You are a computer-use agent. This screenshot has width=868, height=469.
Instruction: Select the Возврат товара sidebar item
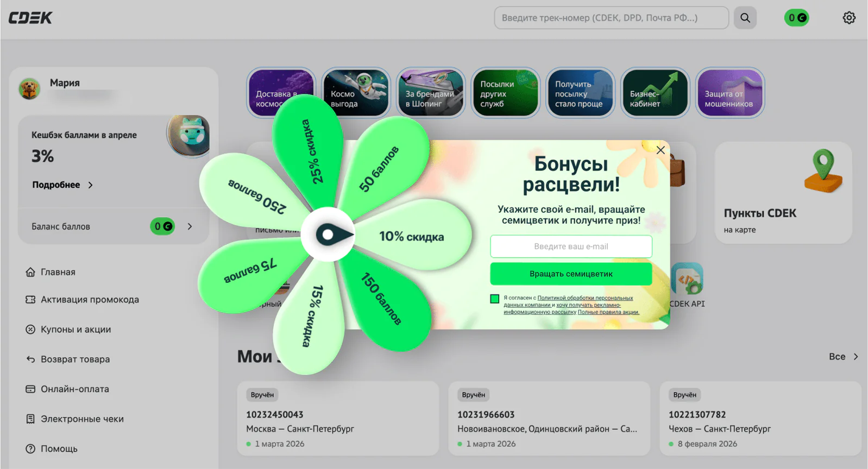(x=75, y=359)
